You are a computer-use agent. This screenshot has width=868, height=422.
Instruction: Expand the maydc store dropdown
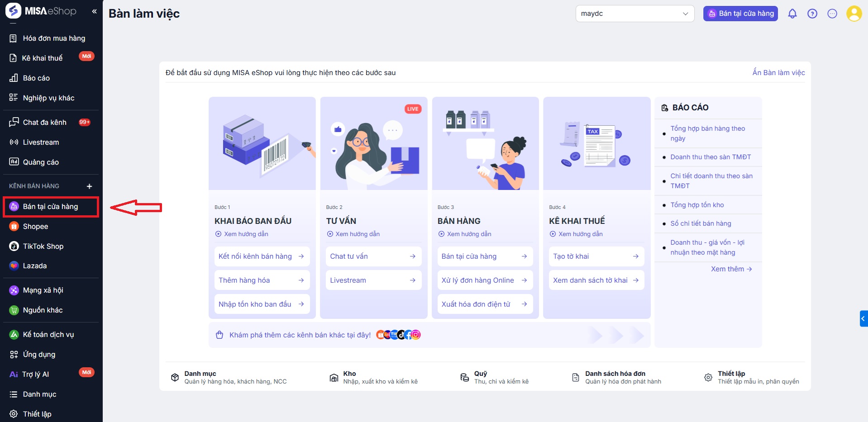635,14
